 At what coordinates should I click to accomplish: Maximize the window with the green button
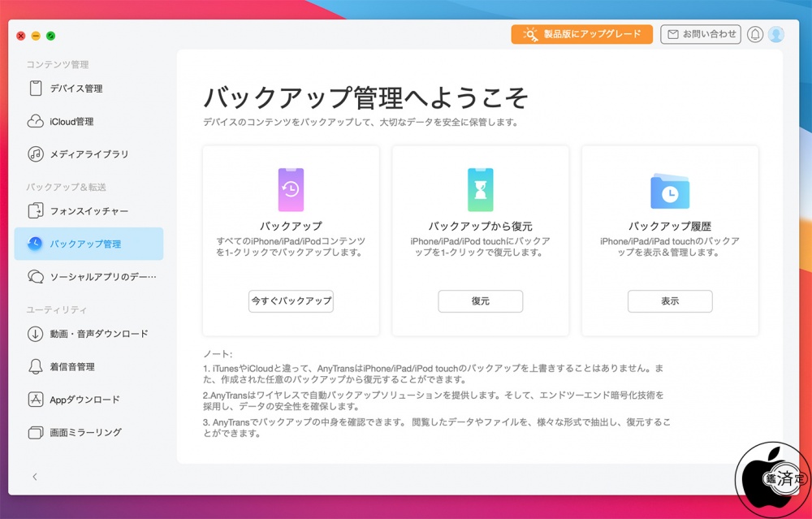(x=50, y=36)
